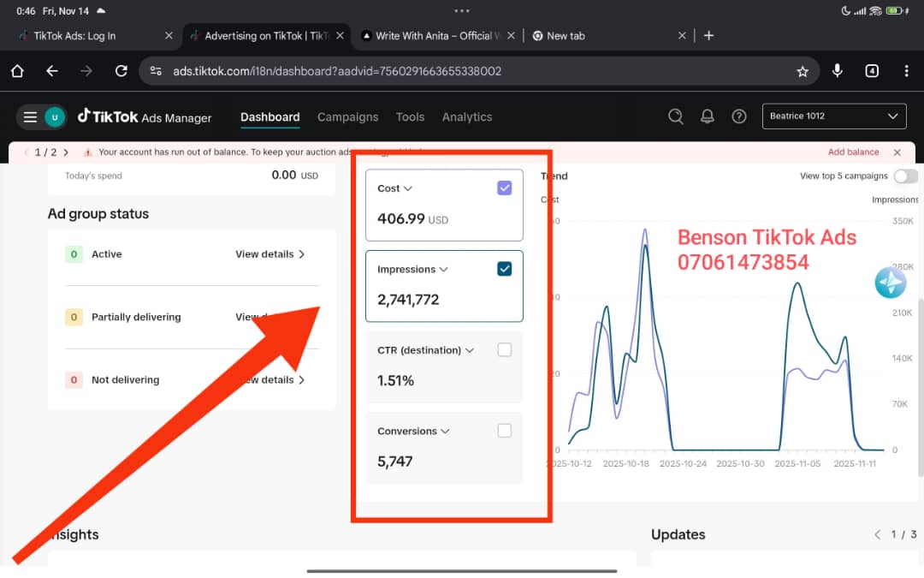Open the notifications bell

(708, 116)
